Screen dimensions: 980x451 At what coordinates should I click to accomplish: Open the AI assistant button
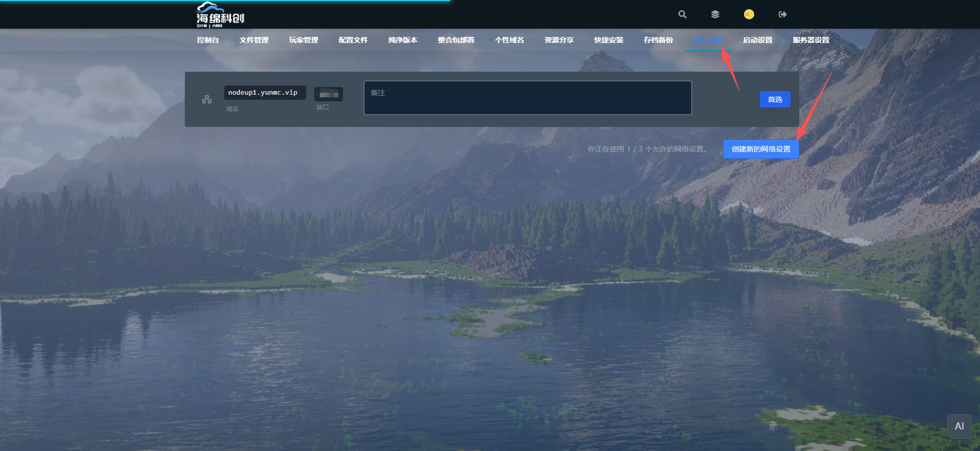(x=959, y=426)
